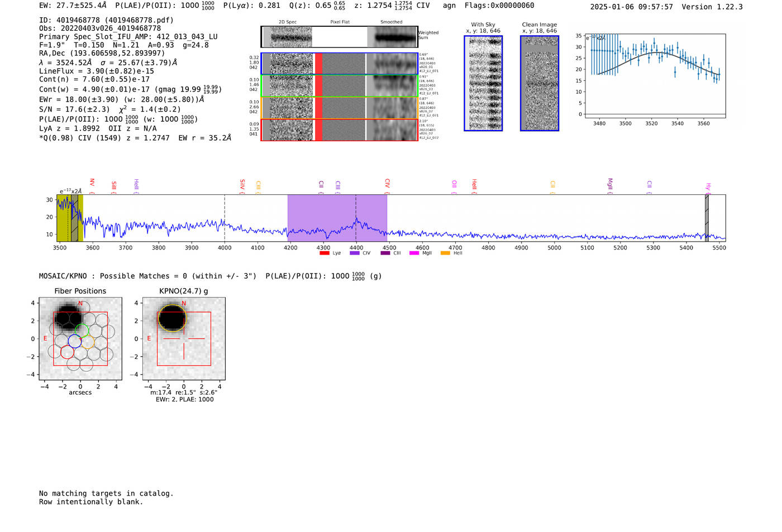Select the "Row intentionally blank." text
The image size is (782, 532).
(91, 502)
